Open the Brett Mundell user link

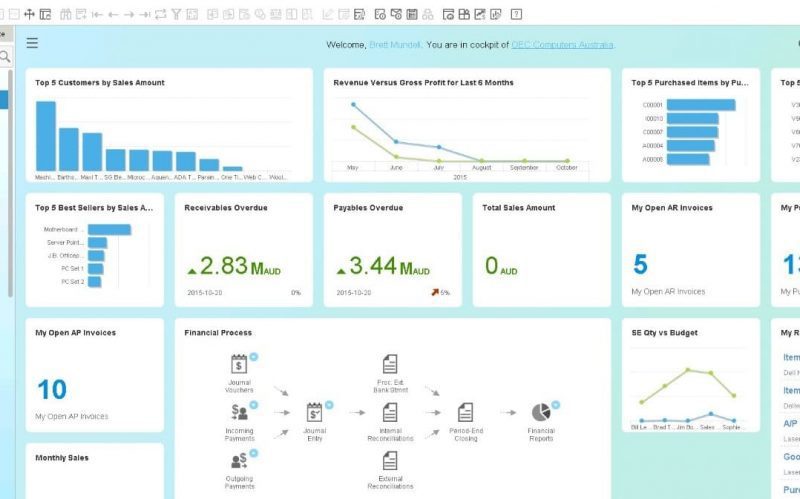(395, 45)
